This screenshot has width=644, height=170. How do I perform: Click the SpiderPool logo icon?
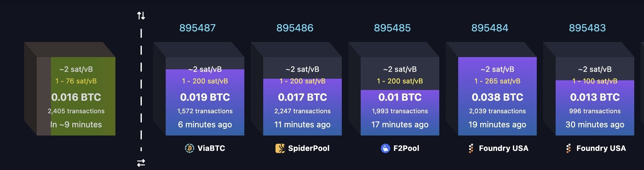point(280,148)
